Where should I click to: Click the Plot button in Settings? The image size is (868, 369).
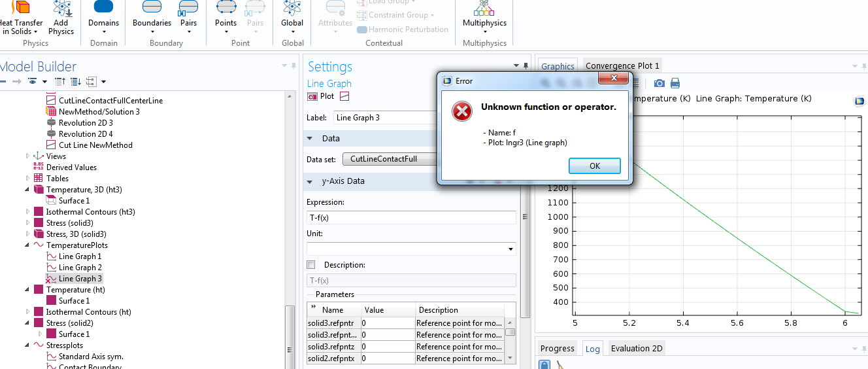[x=321, y=96]
